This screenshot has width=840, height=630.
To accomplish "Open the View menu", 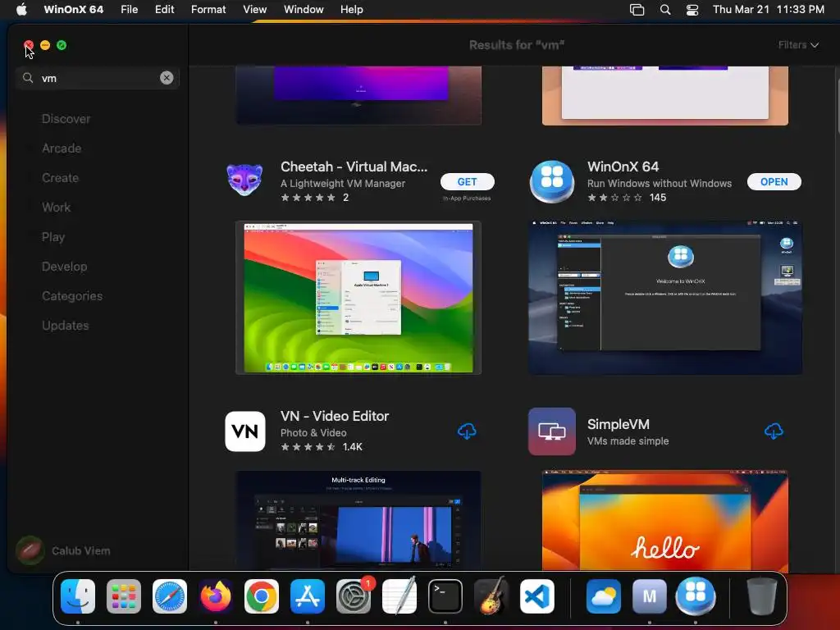I will [254, 10].
